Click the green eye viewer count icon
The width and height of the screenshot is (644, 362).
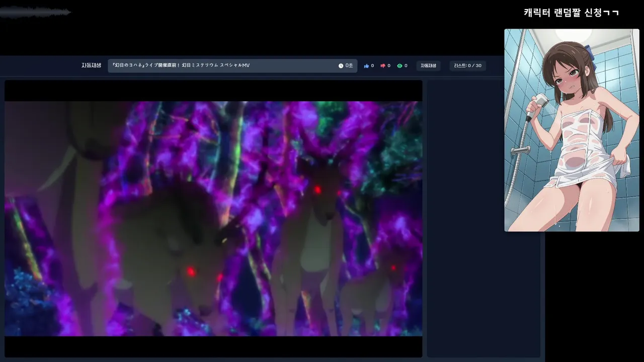399,66
